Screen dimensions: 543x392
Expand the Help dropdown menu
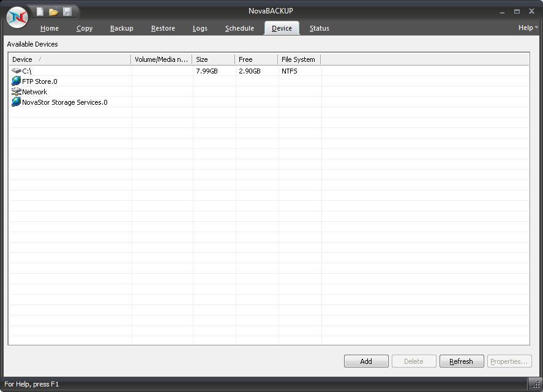point(528,28)
